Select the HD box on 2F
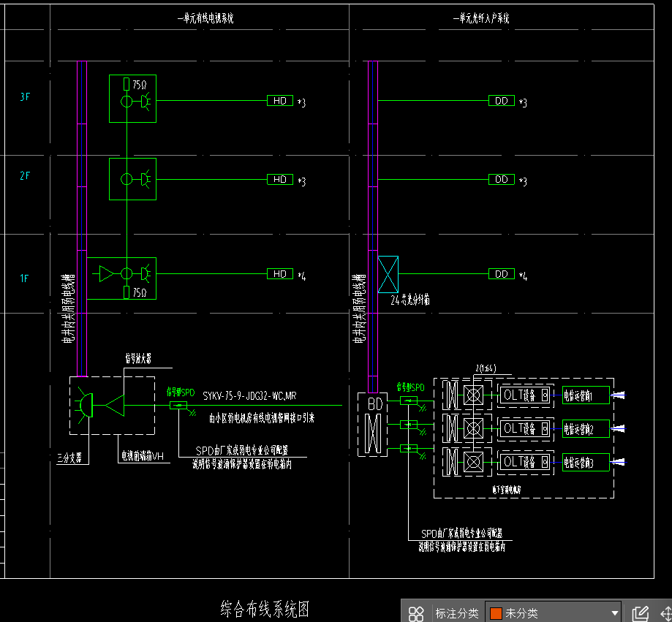The width and height of the screenshot is (672, 622). click(280, 180)
